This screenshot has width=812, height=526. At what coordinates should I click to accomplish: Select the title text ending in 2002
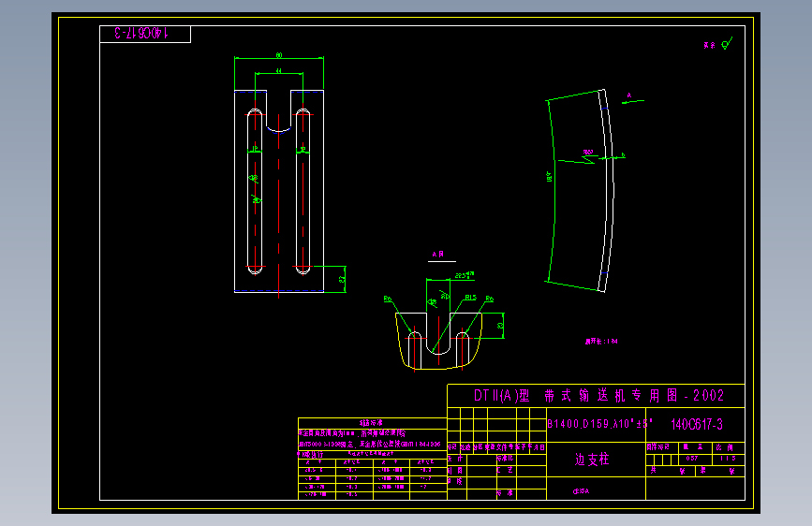(598, 396)
